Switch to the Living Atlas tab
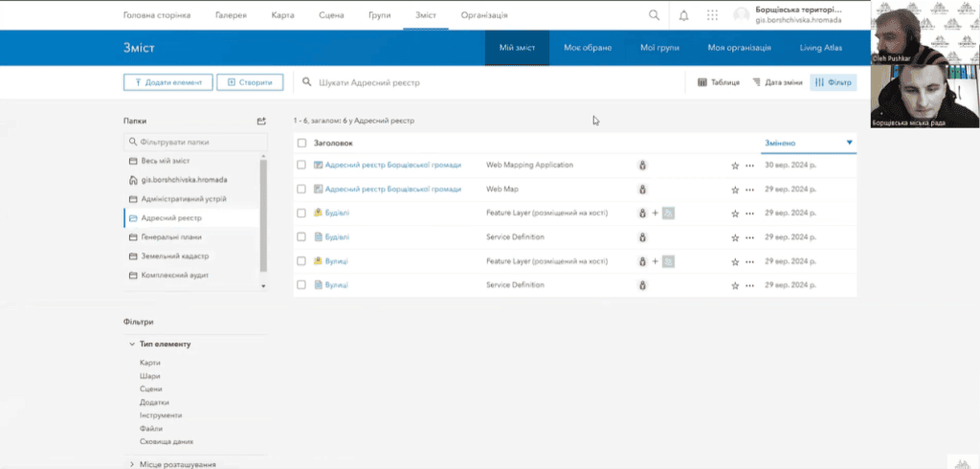This screenshot has width=980, height=469. (x=821, y=47)
